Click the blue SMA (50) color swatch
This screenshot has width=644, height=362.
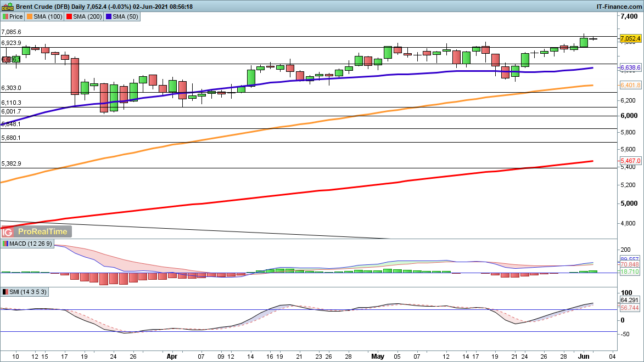(x=109, y=17)
